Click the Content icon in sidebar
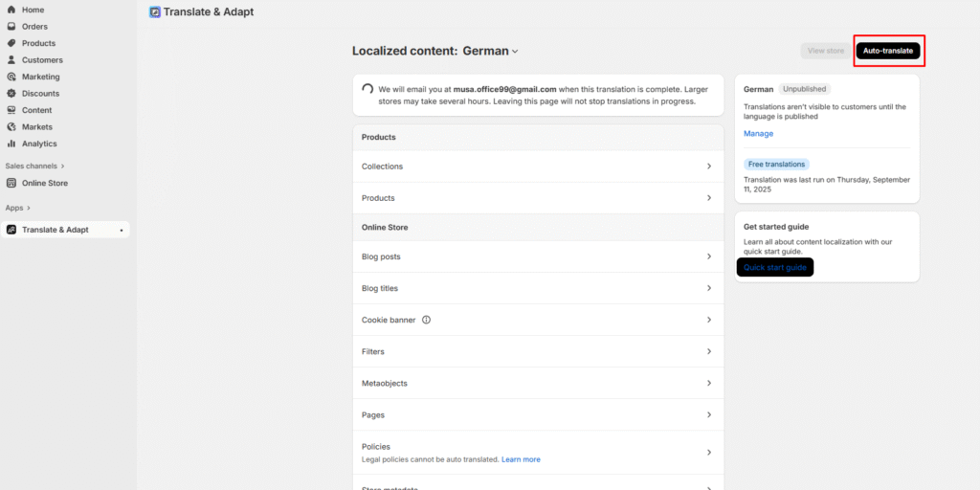980x490 pixels. tap(11, 110)
